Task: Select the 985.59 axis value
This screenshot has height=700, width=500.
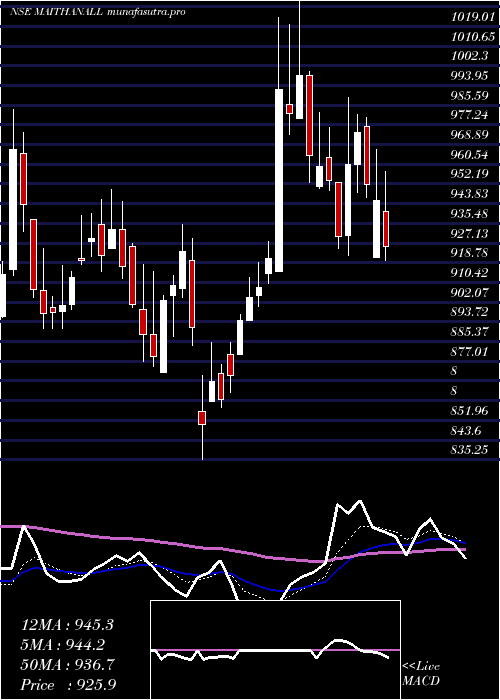Action: [x=469, y=96]
